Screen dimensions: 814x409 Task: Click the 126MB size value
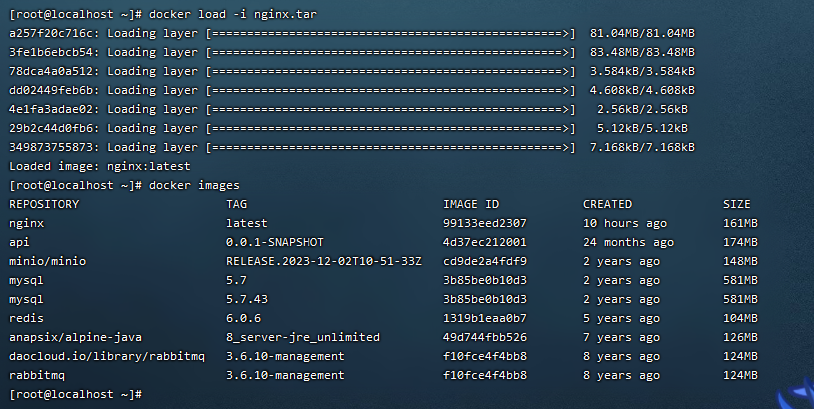[740, 337]
